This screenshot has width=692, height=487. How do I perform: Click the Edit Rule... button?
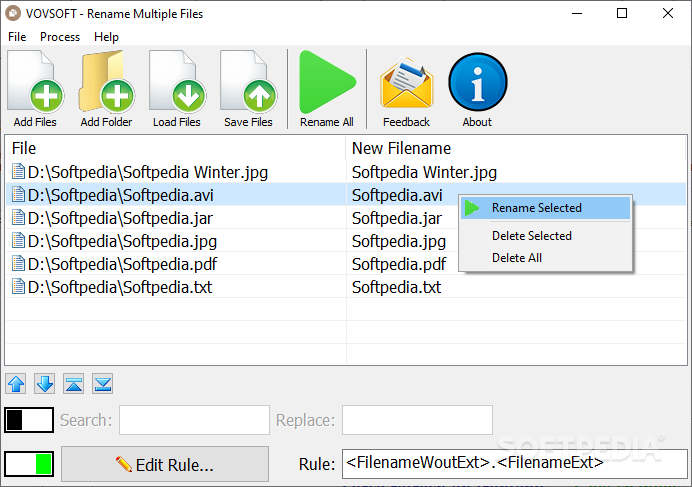tap(165, 464)
